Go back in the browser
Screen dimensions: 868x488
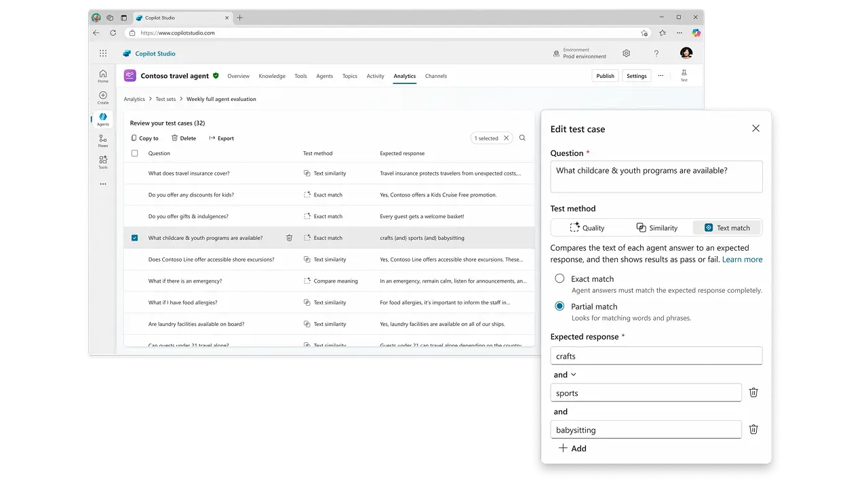96,33
